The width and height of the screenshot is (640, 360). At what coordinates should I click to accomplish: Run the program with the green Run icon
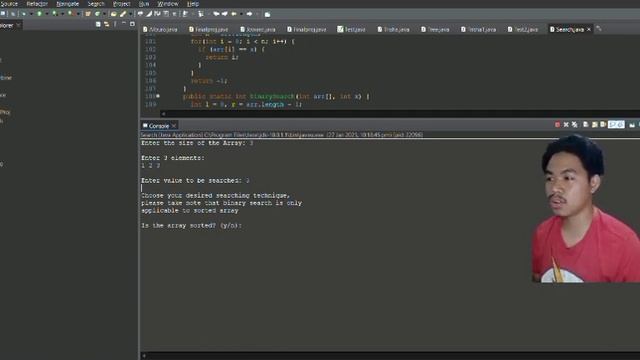click(39, 14)
